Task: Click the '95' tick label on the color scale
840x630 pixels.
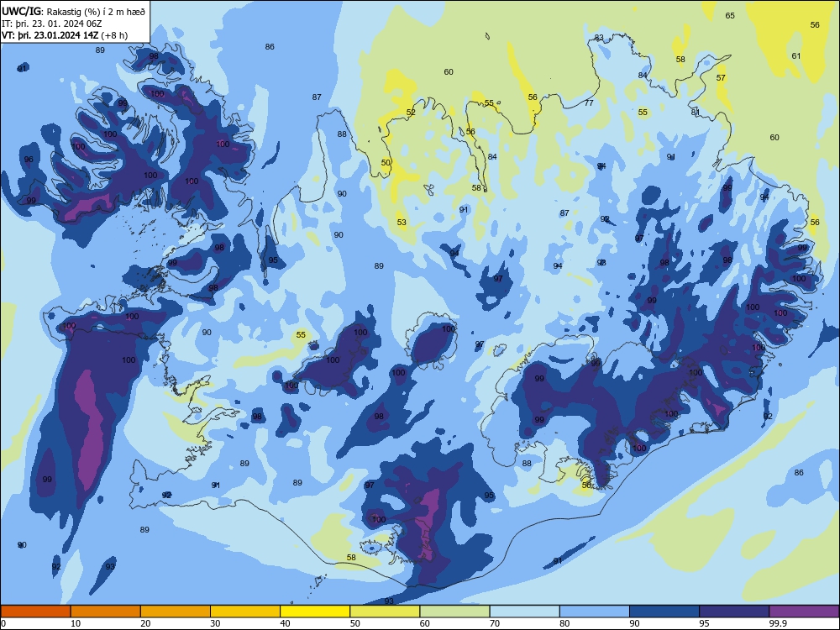Action: (704, 623)
